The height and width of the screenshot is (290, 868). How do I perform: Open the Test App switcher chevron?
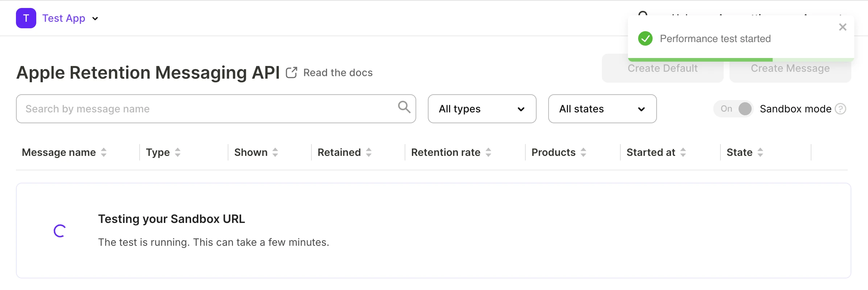(x=95, y=18)
